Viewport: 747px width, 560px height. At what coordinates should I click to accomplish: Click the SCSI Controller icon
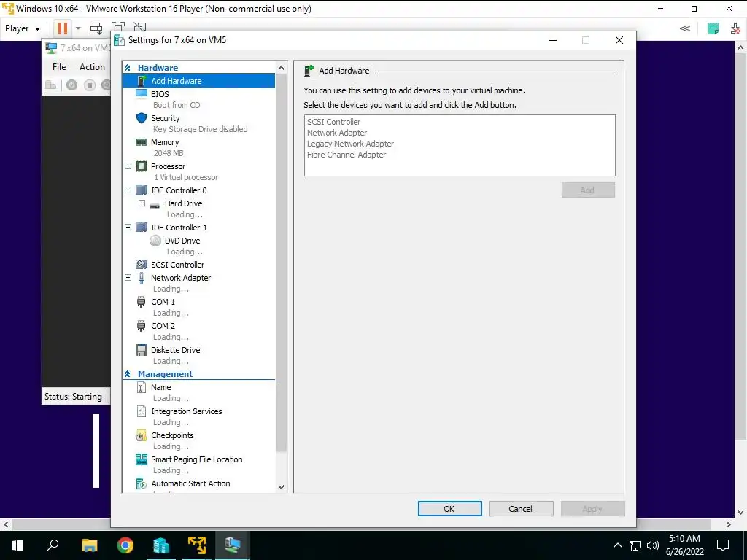(x=142, y=264)
